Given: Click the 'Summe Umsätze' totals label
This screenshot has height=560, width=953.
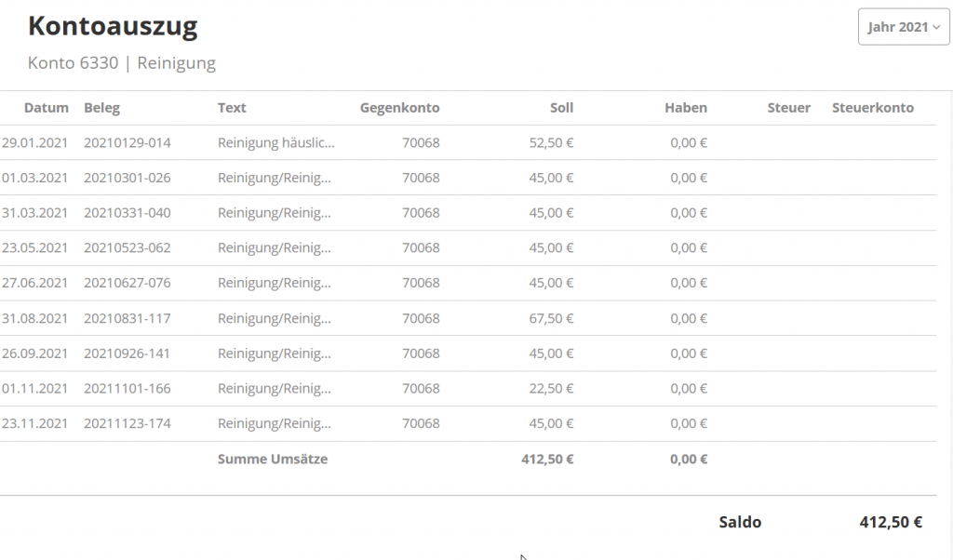Looking at the screenshot, I should pos(273,459).
